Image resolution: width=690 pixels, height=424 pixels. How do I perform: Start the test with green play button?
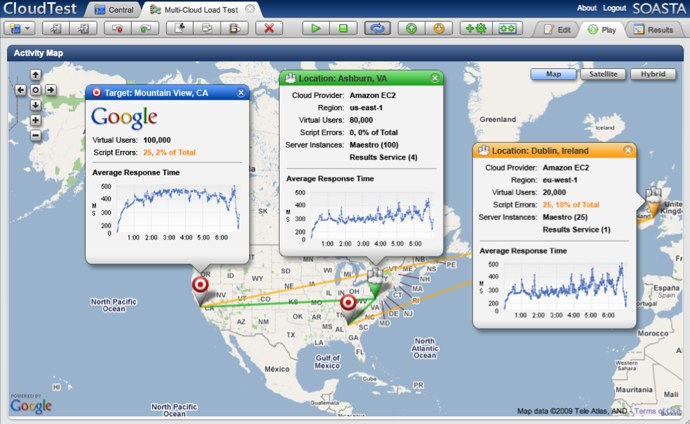316,29
